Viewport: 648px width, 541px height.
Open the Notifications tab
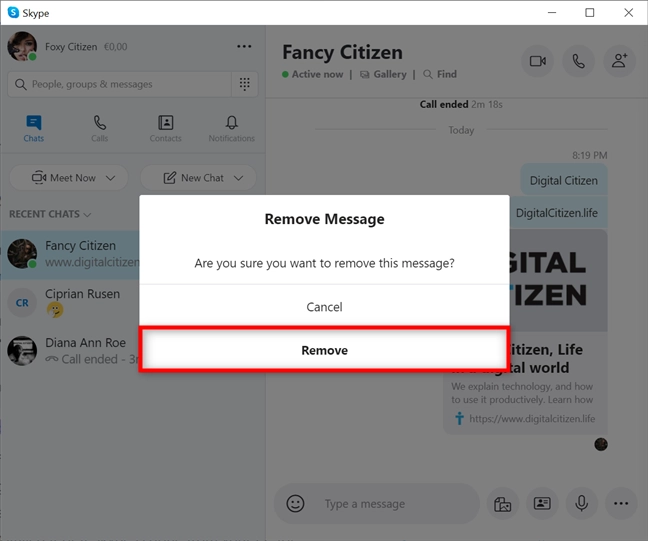pos(231,129)
